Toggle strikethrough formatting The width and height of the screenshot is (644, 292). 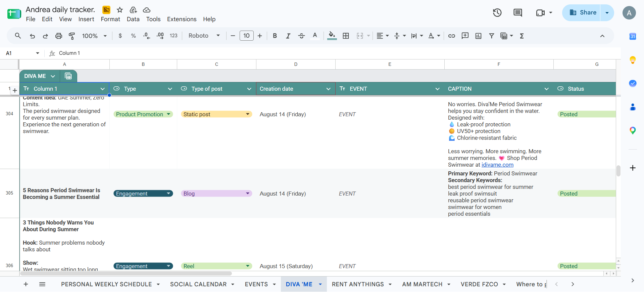301,36
